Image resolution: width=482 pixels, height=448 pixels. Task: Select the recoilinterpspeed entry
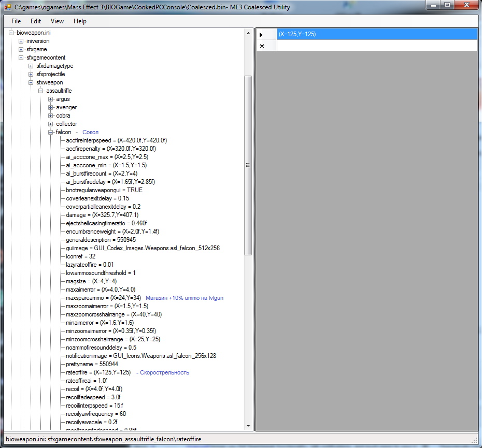click(x=94, y=406)
